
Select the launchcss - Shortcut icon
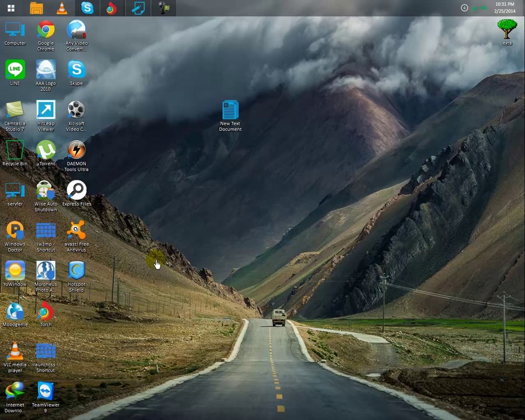click(x=46, y=356)
